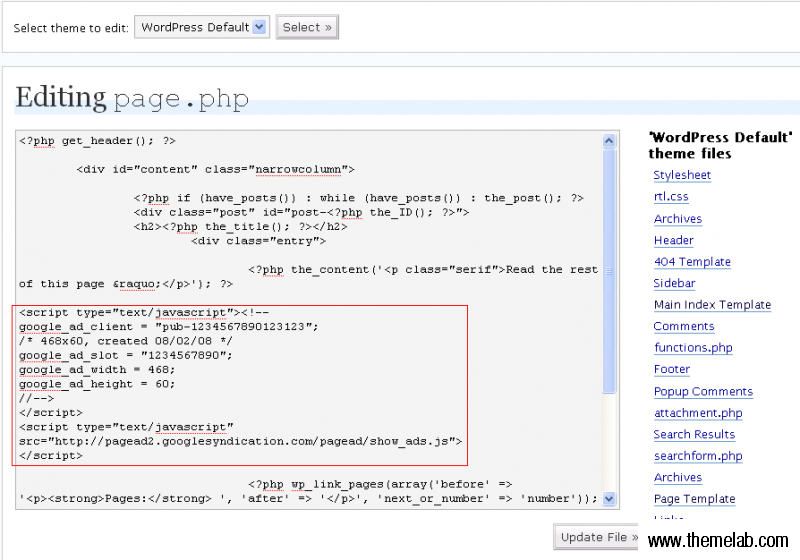Open the Comments theme file
The height and width of the screenshot is (560, 800).
coord(684,326)
